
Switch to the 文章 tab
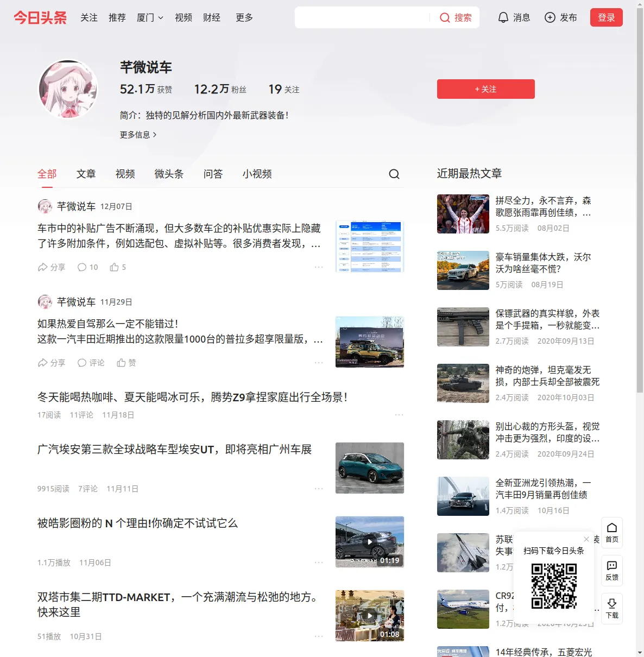(x=86, y=174)
